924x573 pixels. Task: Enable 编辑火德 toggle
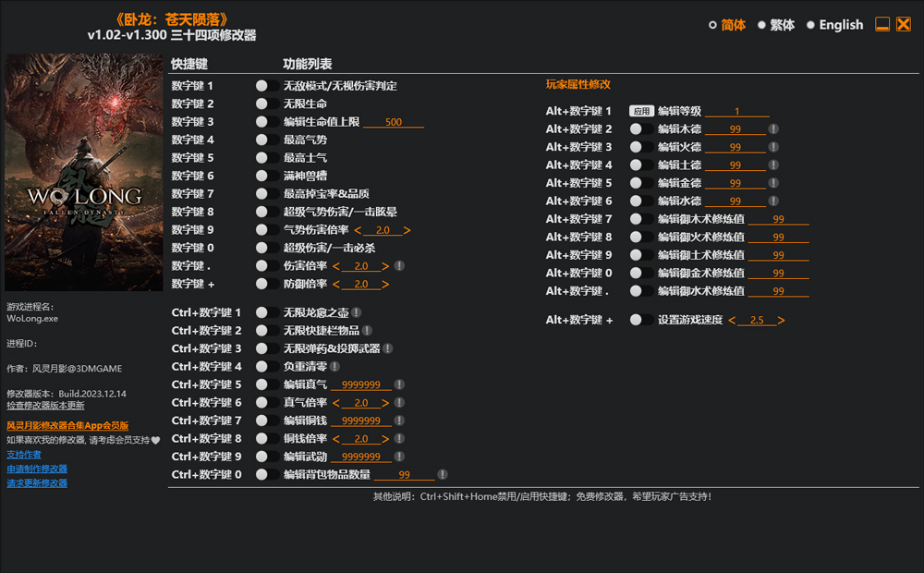point(641,147)
